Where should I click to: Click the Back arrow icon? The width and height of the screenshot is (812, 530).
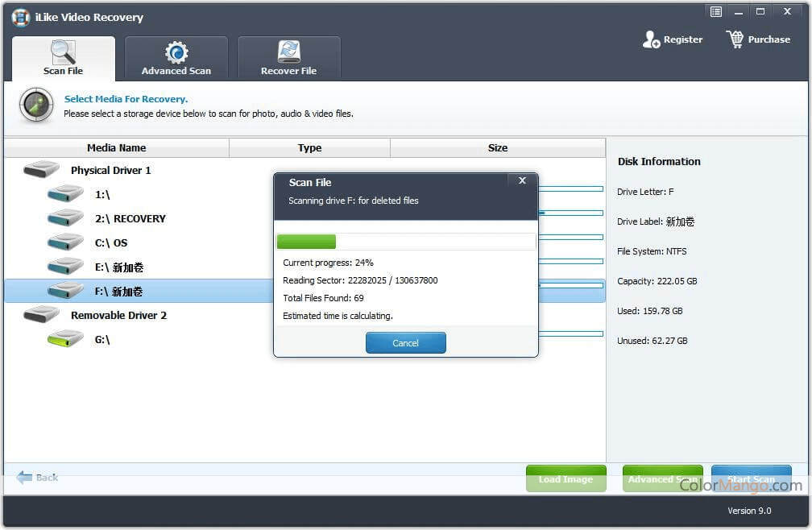click(24, 477)
